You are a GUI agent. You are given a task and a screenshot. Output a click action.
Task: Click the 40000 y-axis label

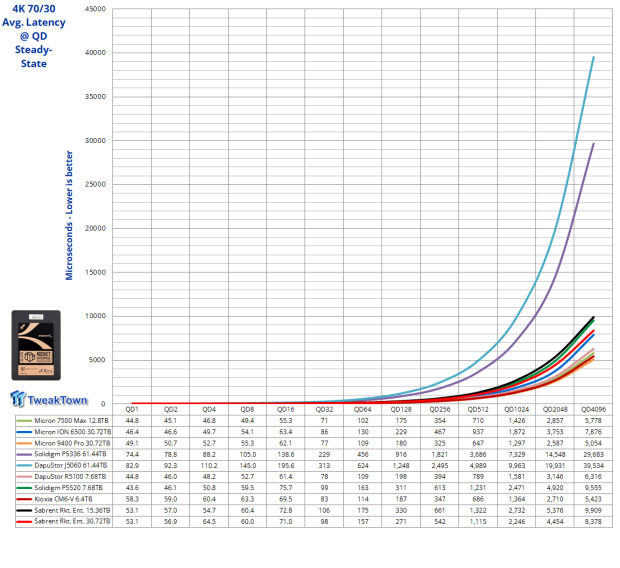[x=95, y=52]
